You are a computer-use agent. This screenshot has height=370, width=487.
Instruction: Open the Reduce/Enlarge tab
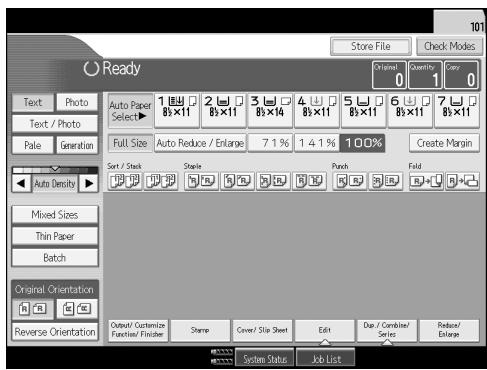tap(449, 330)
